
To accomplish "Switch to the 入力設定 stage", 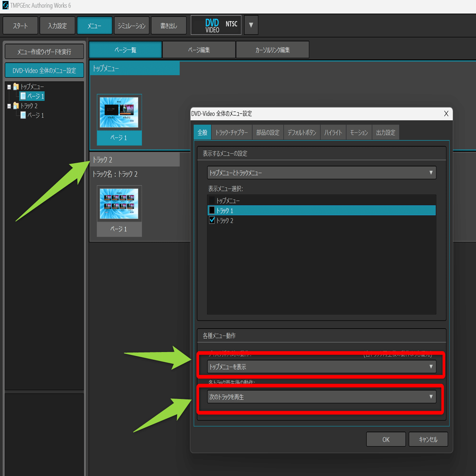I will (57, 25).
